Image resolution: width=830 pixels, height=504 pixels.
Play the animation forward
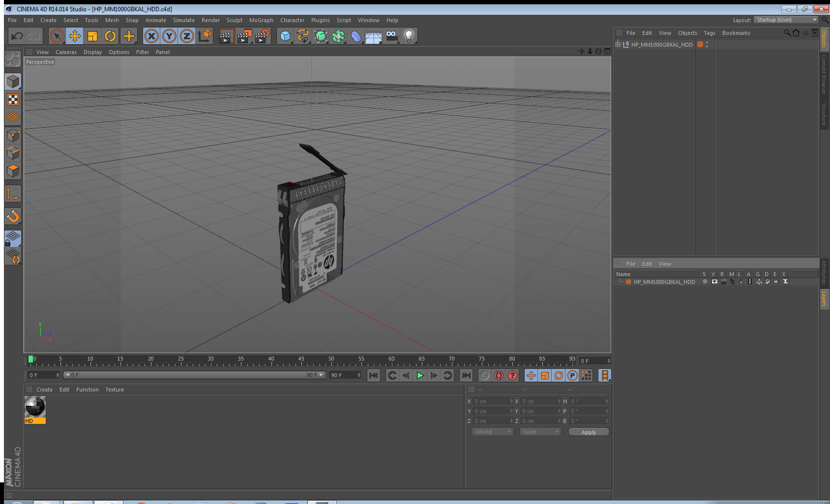click(420, 376)
